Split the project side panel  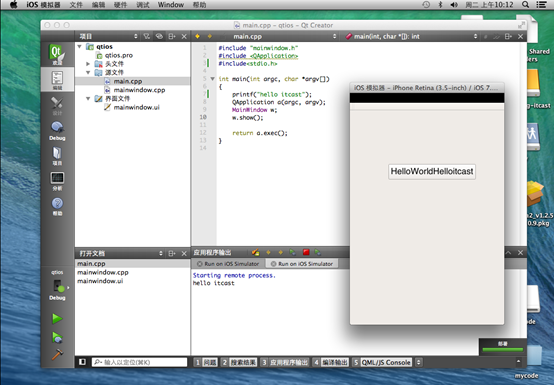coord(172,36)
